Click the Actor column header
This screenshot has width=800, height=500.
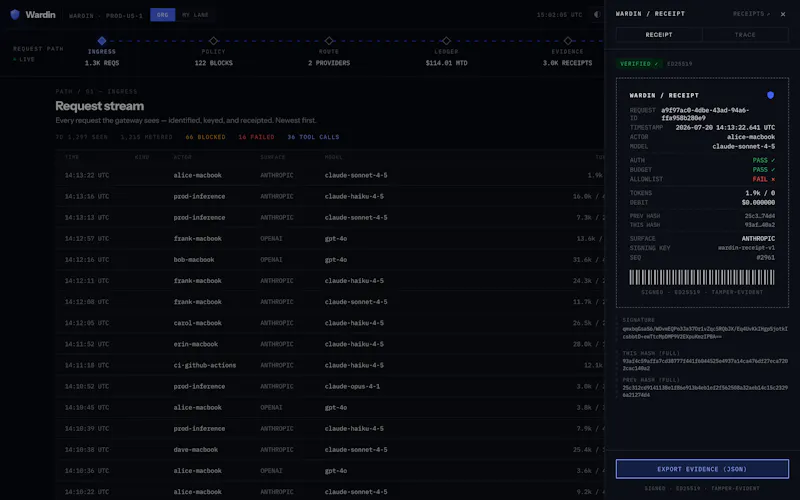182,157
